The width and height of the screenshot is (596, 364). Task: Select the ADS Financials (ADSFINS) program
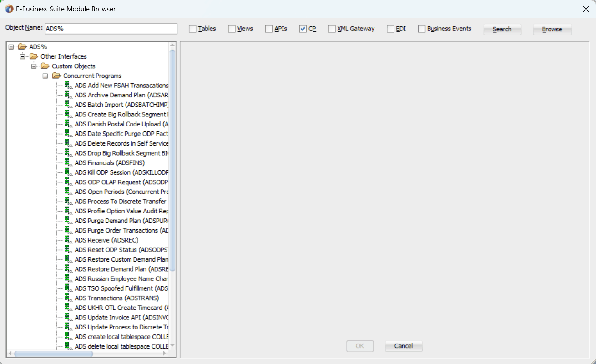(110, 163)
